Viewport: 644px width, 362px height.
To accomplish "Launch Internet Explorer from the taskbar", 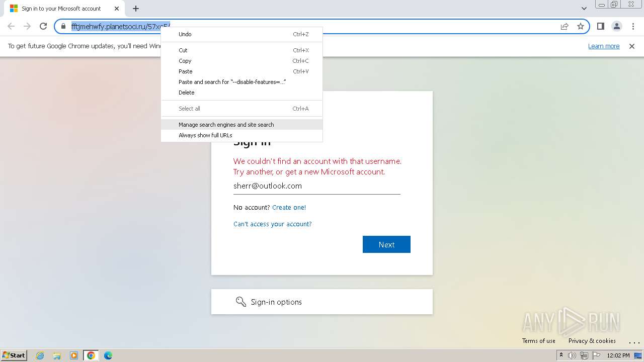I will pos(40,355).
